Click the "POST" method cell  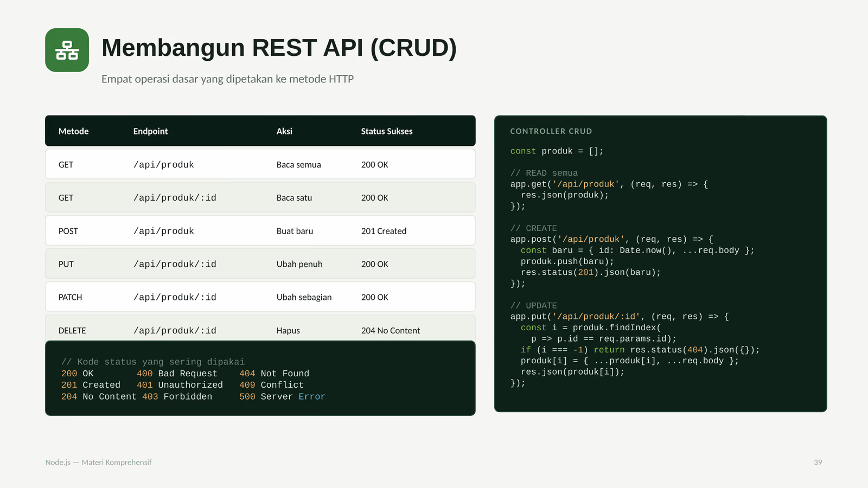pyautogui.click(x=68, y=231)
